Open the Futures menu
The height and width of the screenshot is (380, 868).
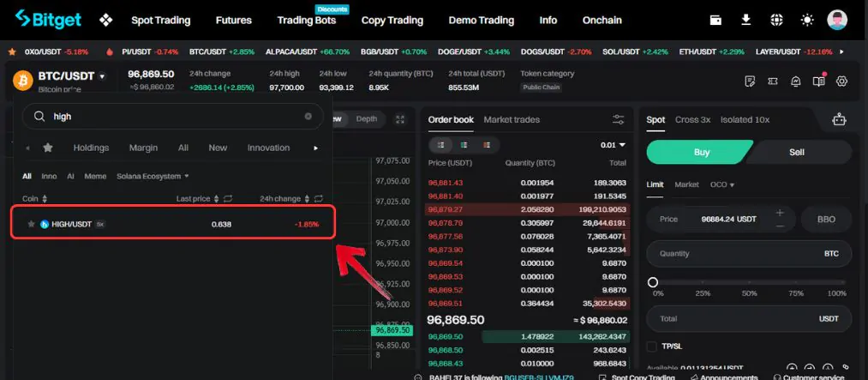click(x=234, y=21)
